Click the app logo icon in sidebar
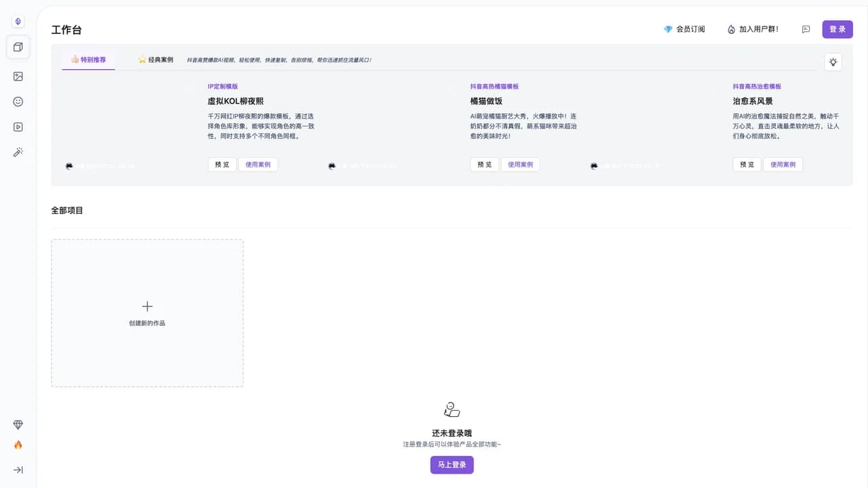868x488 pixels. [18, 21]
